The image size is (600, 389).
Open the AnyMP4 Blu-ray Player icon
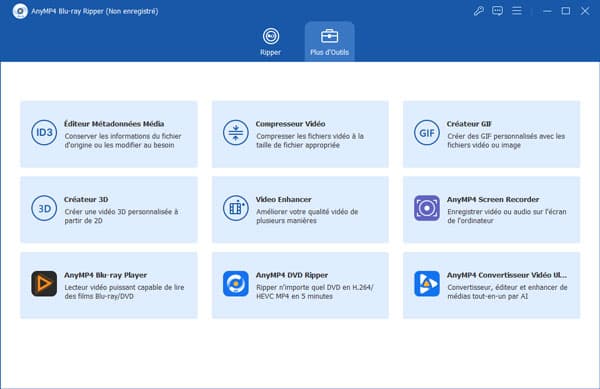[x=44, y=283]
